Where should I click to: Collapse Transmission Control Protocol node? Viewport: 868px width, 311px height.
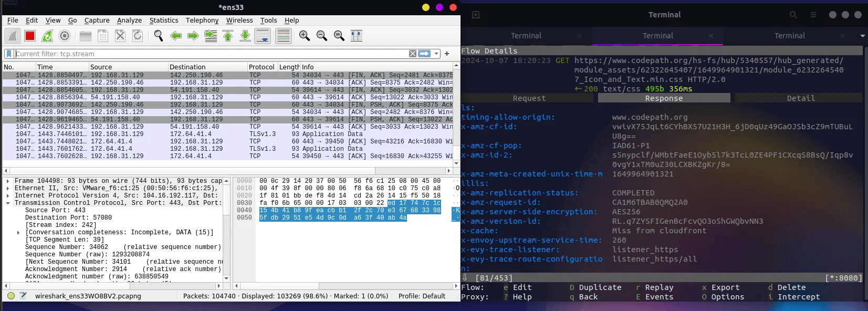pos(8,203)
